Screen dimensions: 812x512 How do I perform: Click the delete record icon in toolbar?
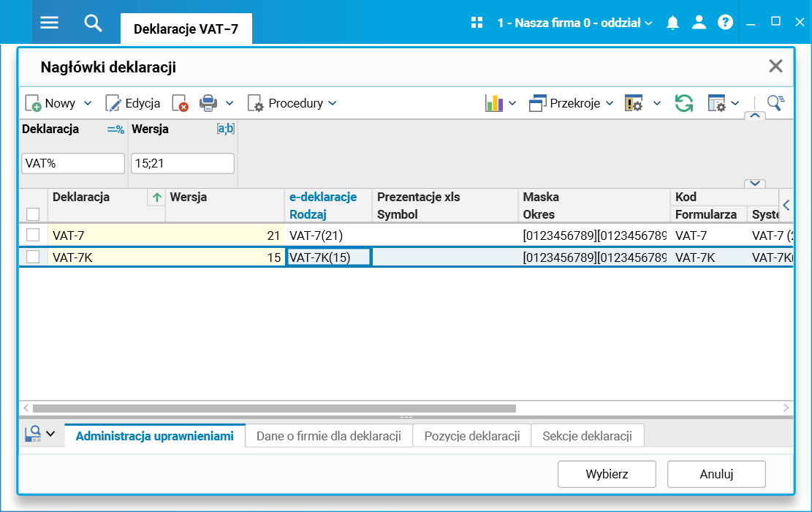click(x=181, y=104)
